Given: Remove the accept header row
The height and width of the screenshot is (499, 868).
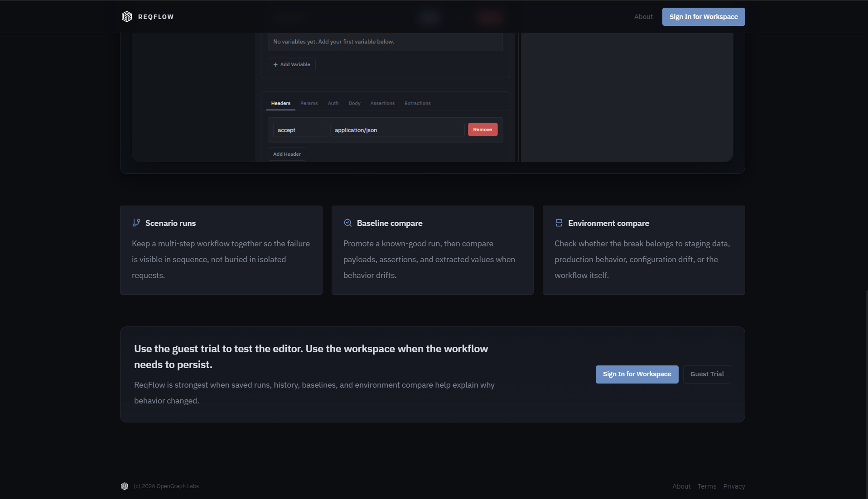Looking at the screenshot, I should [482, 129].
